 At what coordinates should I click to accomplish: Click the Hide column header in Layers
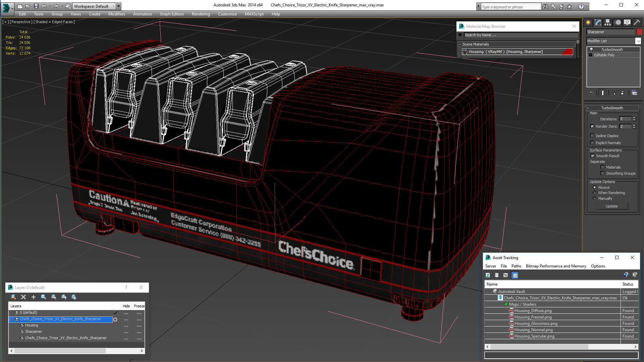(126, 306)
